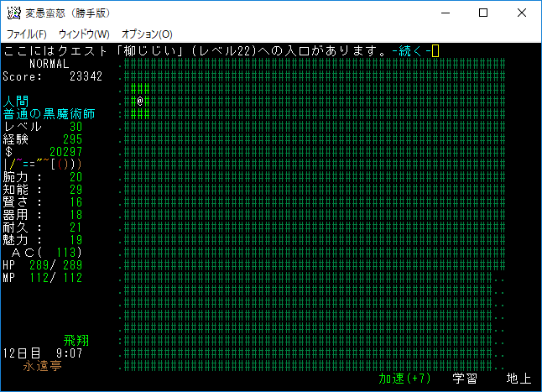Maximize the game window

click(x=483, y=13)
